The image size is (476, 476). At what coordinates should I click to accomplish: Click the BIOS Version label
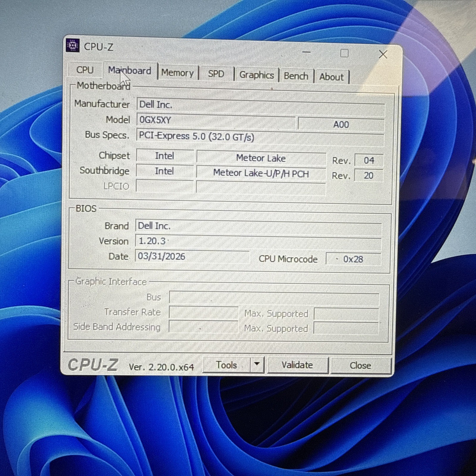(114, 241)
